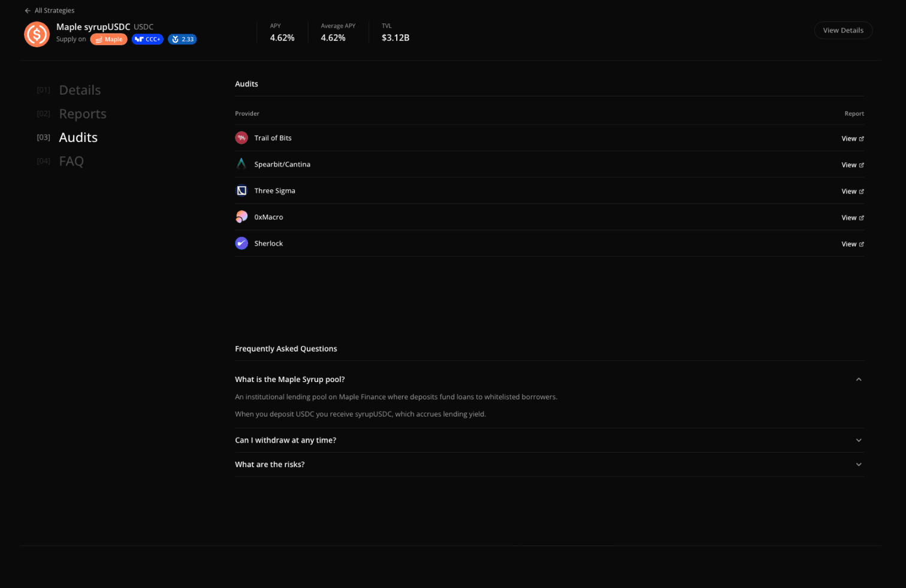View the Sherlock audit report
The height and width of the screenshot is (588, 906).
853,244
